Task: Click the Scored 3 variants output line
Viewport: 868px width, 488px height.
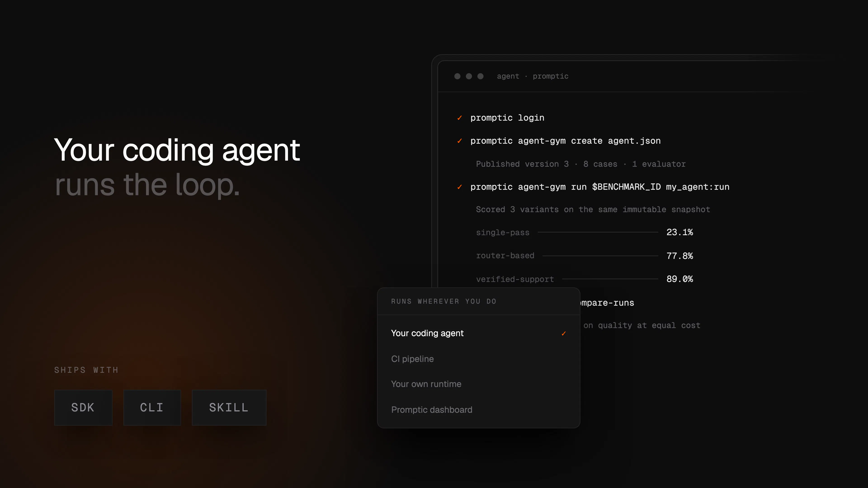Action: pos(593,209)
